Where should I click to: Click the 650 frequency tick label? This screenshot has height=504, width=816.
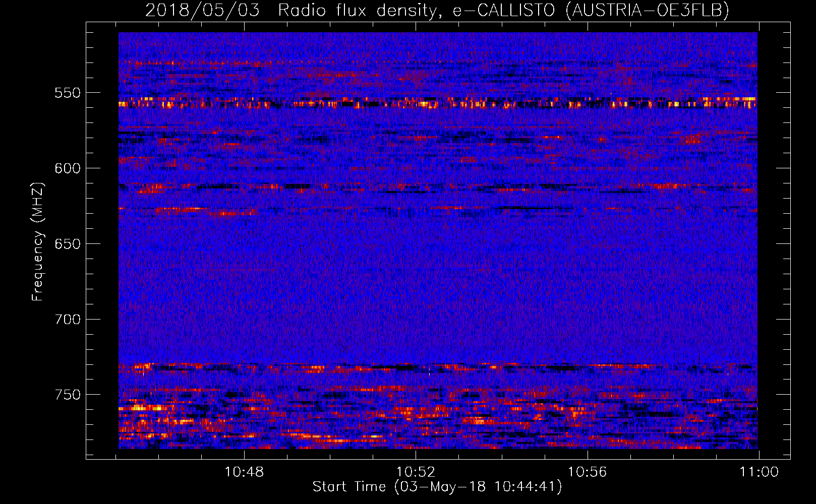[x=68, y=244]
